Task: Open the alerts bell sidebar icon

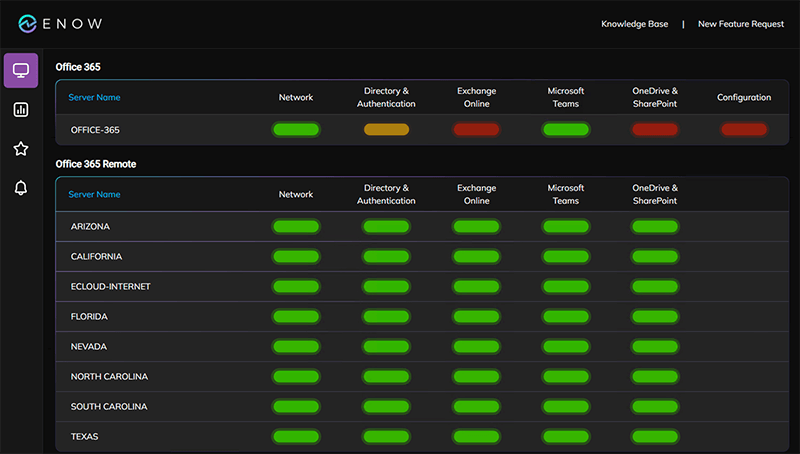Action: point(21,188)
